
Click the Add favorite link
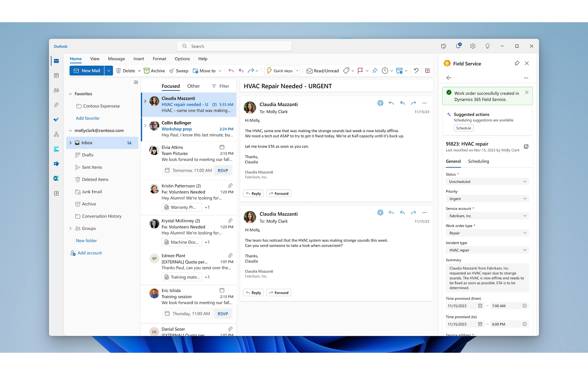coord(88,118)
